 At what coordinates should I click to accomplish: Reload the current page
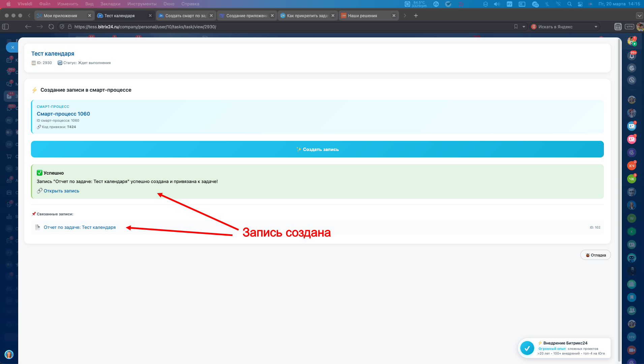point(51,27)
